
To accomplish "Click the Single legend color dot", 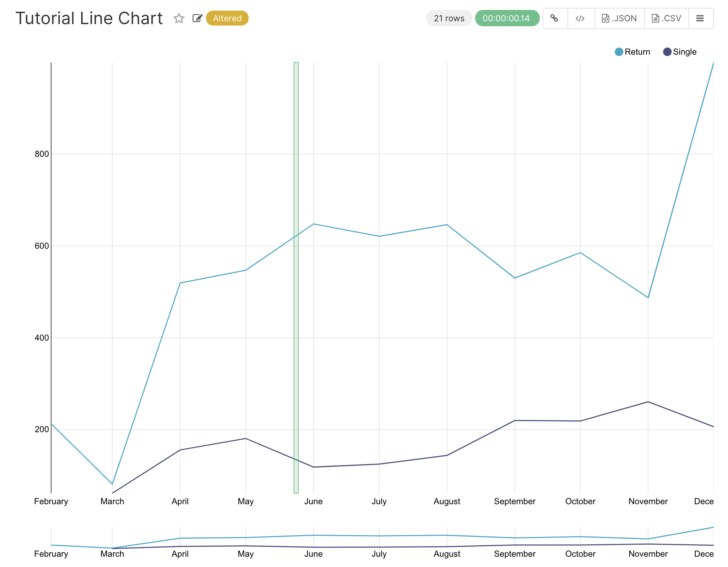I will click(667, 52).
